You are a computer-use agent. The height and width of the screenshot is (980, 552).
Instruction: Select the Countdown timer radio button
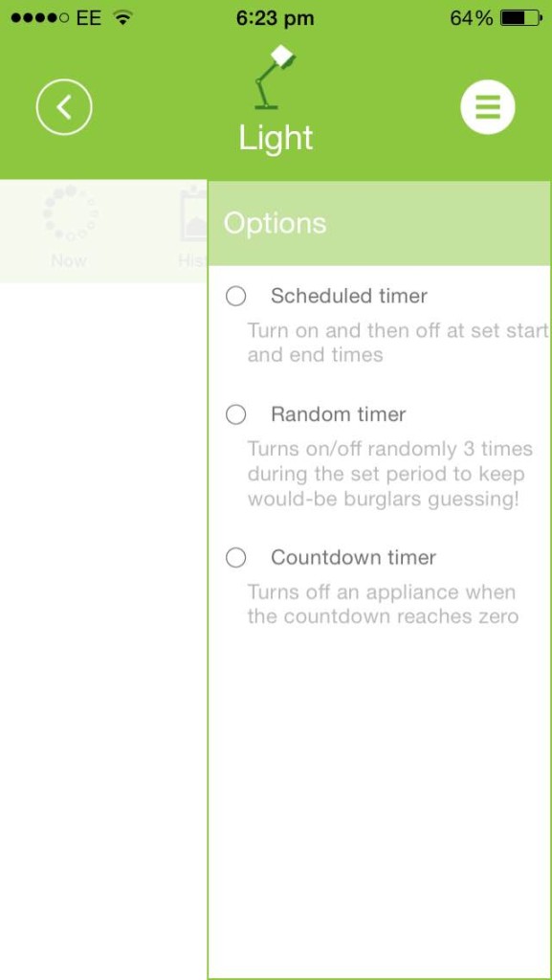pyautogui.click(x=235, y=558)
